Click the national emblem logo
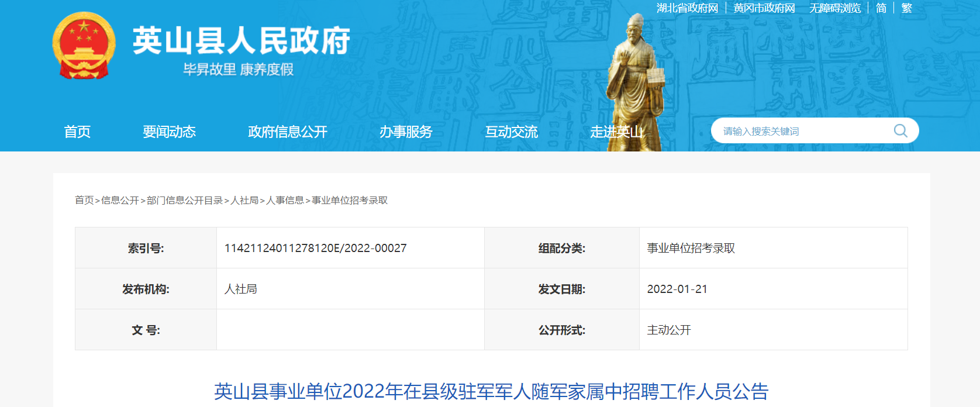 84,46
